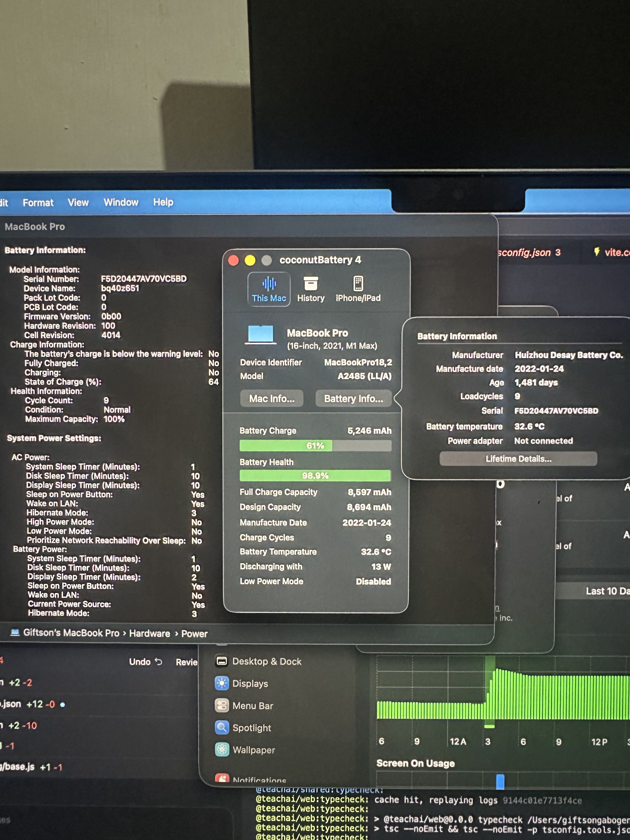Image resolution: width=630 pixels, height=840 pixels.
Task: Click the Battery Info... button
Action: click(x=354, y=399)
